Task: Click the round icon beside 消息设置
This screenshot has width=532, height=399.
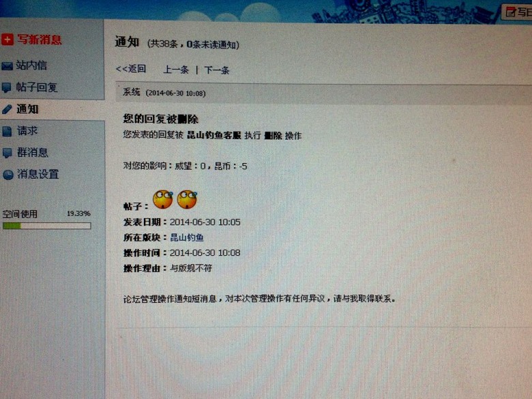Action: (x=8, y=175)
